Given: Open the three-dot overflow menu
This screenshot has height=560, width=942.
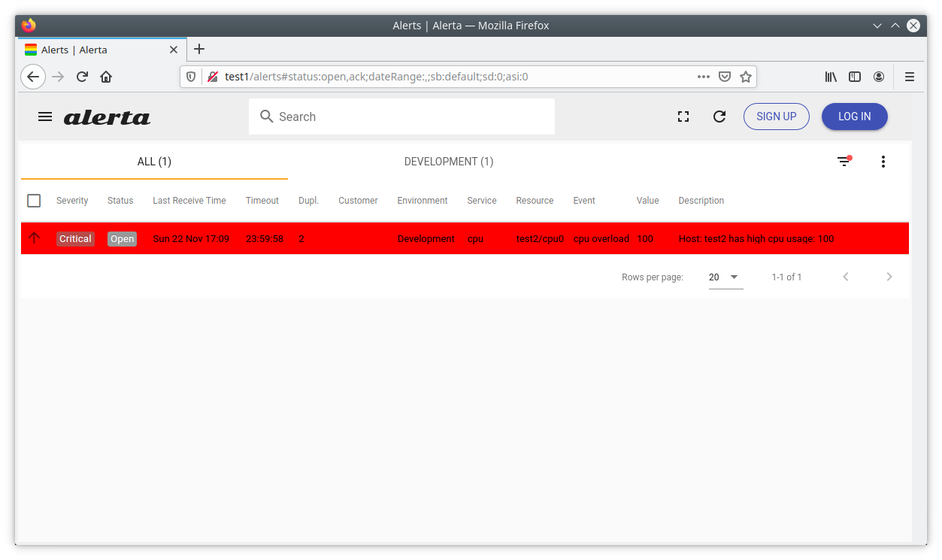Looking at the screenshot, I should point(883,162).
